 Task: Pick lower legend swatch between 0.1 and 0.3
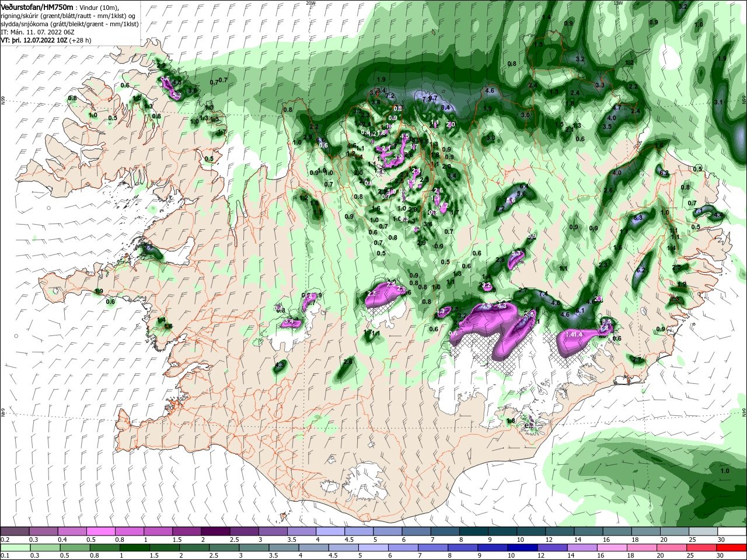15,547
